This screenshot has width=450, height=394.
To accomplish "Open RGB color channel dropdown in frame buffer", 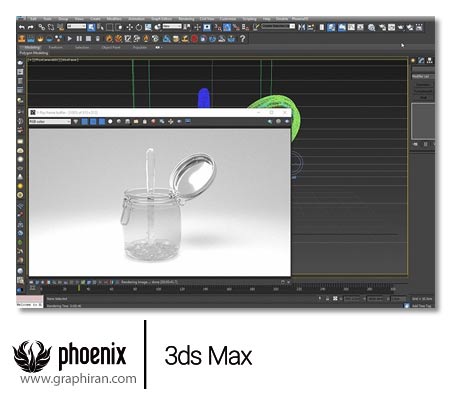I will [50, 122].
